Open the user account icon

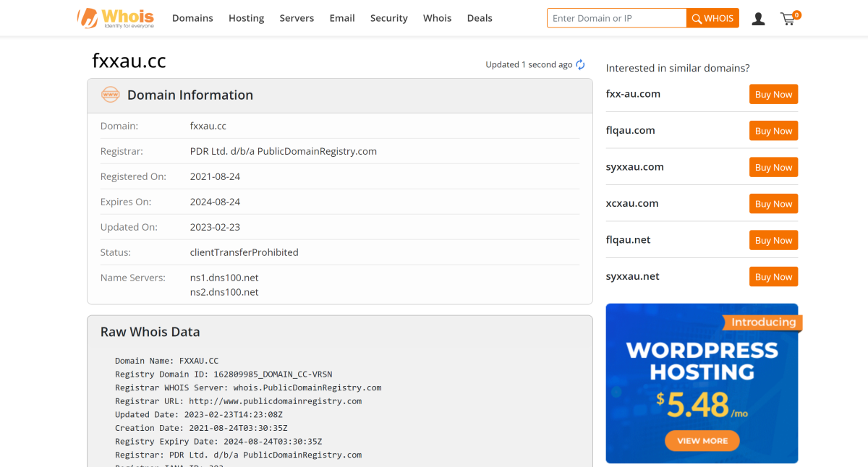pos(758,19)
